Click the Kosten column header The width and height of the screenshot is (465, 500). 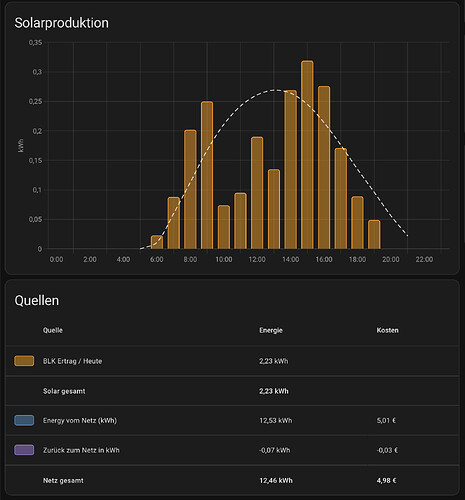[387, 330]
